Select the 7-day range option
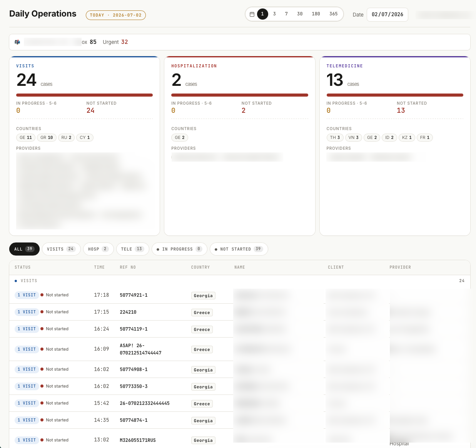 (286, 14)
